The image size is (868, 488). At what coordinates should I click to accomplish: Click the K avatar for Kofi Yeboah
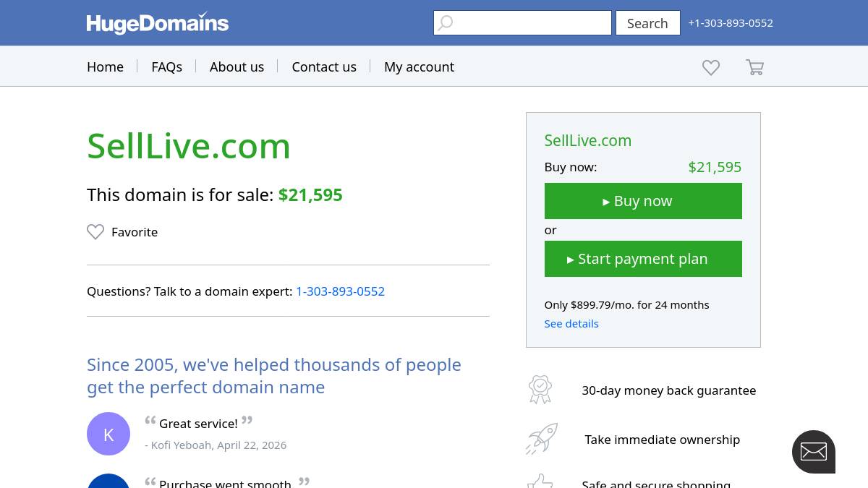click(x=109, y=434)
